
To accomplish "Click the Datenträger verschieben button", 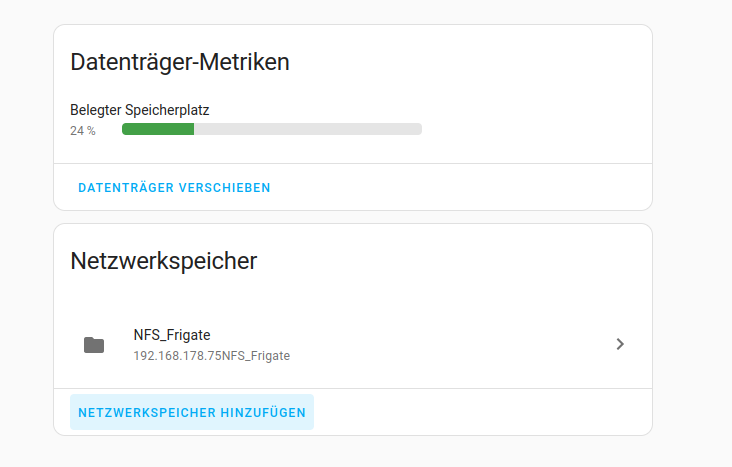I will coord(174,187).
